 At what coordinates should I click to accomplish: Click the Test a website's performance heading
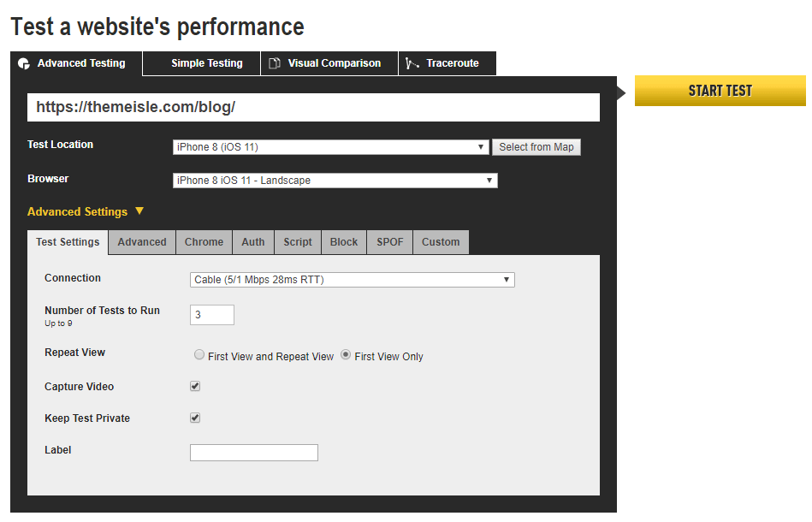[x=157, y=27]
